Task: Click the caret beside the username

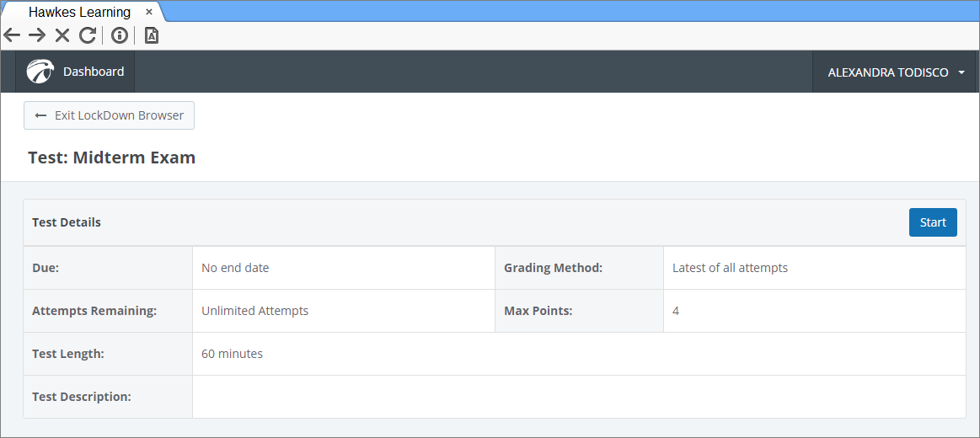Action: [961, 72]
